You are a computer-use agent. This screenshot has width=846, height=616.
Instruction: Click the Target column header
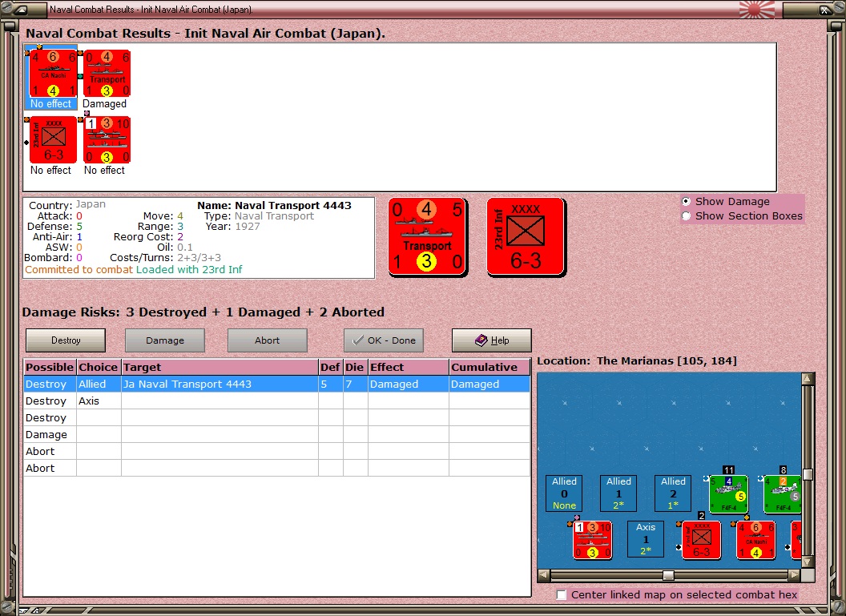click(220, 367)
